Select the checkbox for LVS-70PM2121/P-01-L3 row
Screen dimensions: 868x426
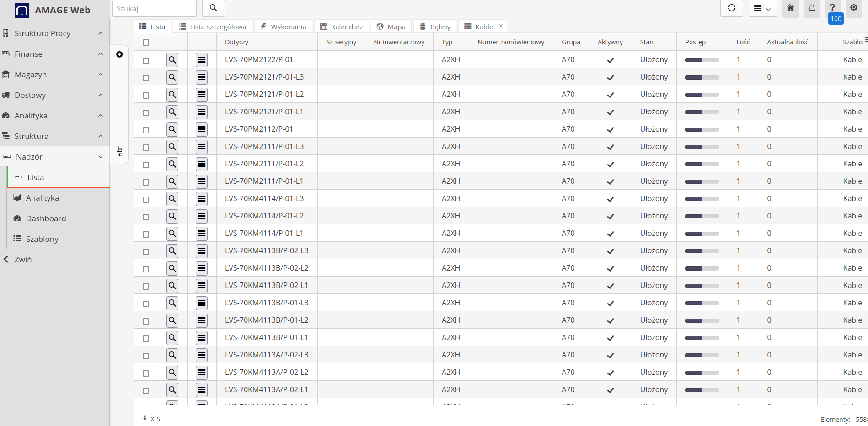tap(146, 77)
